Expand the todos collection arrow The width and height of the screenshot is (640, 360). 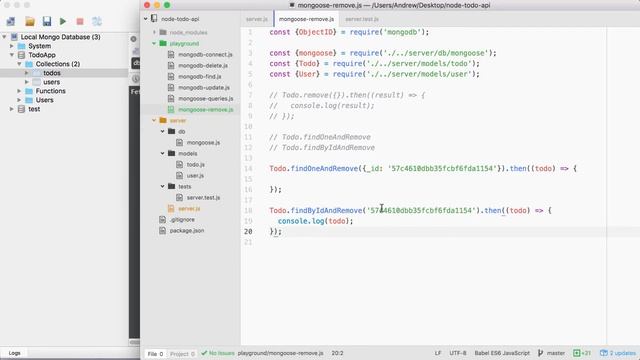click(27, 73)
